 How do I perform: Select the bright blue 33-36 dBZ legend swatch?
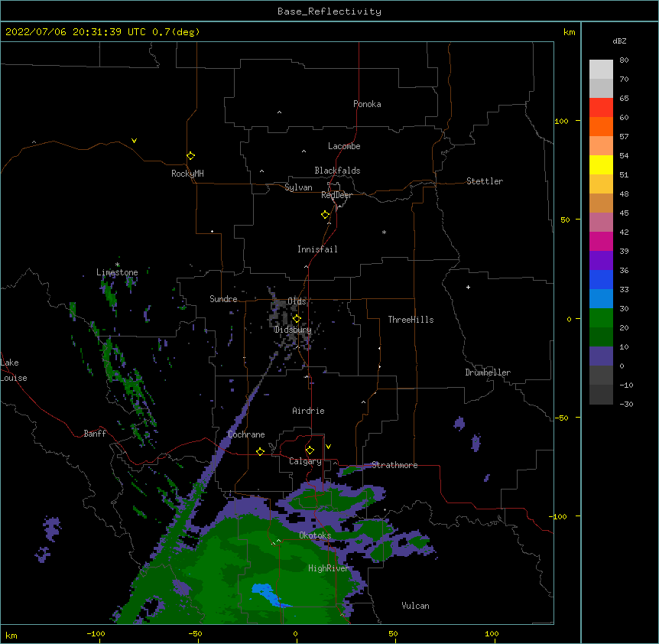(x=601, y=279)
